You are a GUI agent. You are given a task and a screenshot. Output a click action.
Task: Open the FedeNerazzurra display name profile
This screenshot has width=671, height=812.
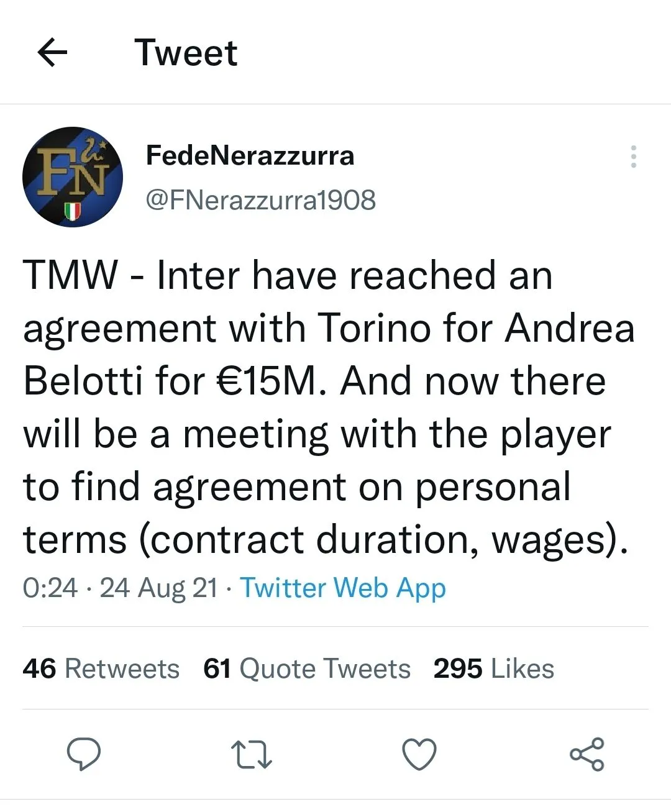pos(250,155)
